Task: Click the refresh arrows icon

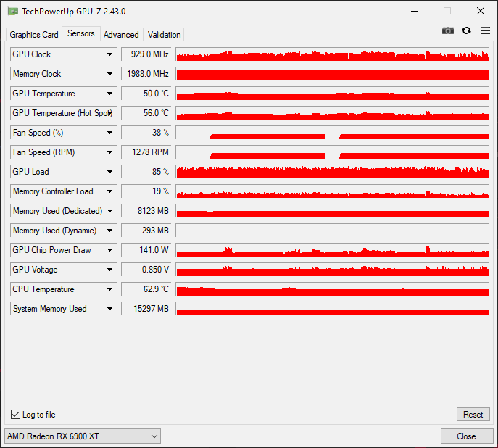Action: [466, 30]
